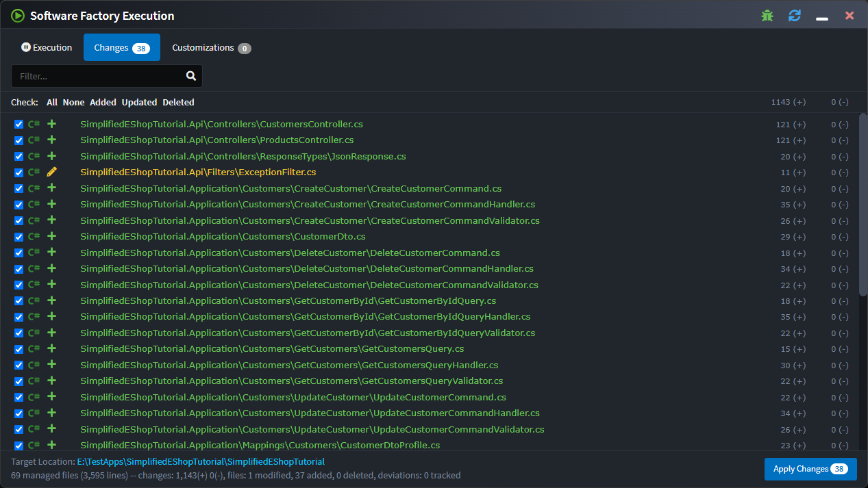Viewport: 868px width, 488px height.
Task: Toggle the GetCustomersQueryValidator.cs checkbox
Action: (19, 381)
